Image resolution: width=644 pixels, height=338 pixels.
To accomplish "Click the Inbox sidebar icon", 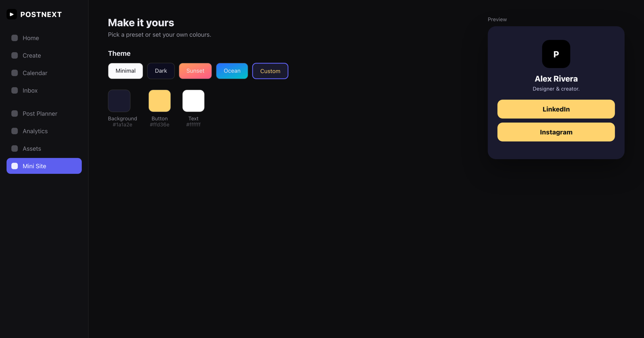I will [14, 91].
